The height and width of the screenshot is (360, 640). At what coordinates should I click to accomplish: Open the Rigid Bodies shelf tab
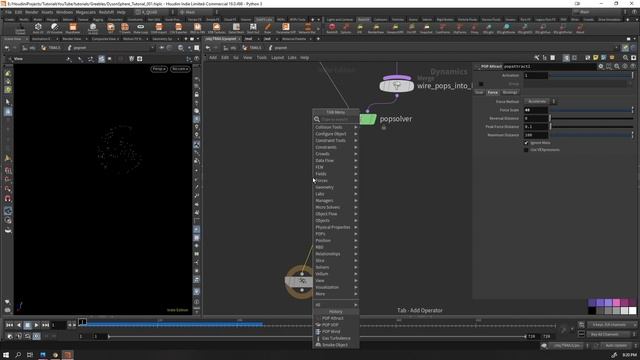tap(444, 19)
